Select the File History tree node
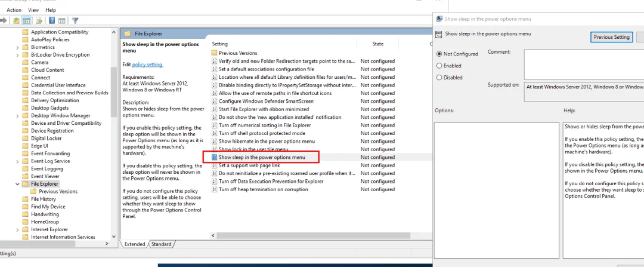644x267 pixels. click(44, 199)
